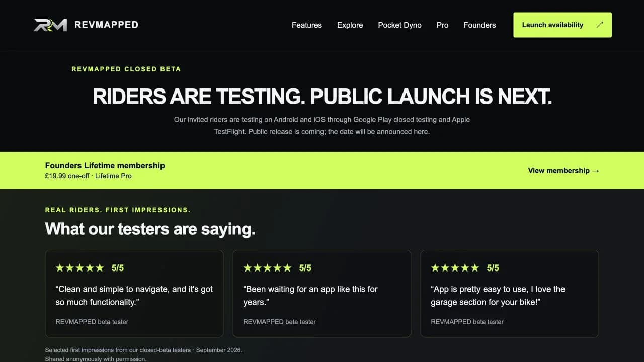The width and height of the screenshot is (644, 362).
Task: Click the beta tester credit under the garage review
Action: point(467,322)
